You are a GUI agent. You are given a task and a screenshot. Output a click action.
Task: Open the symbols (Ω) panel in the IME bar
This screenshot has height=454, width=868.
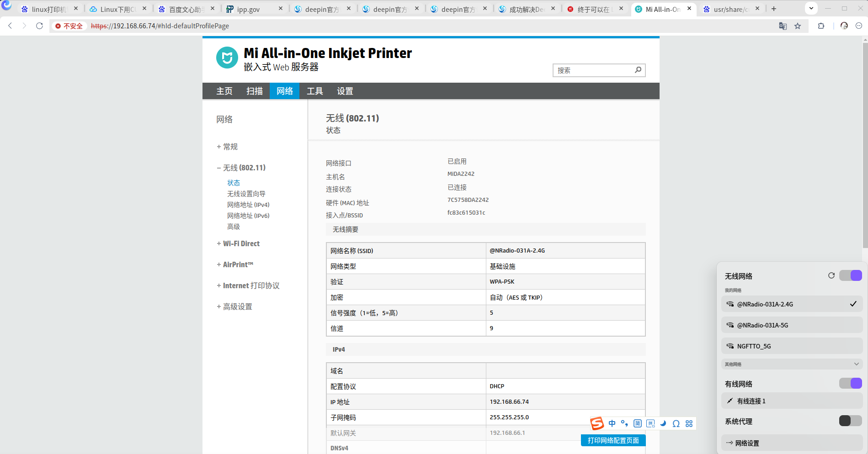676,423
